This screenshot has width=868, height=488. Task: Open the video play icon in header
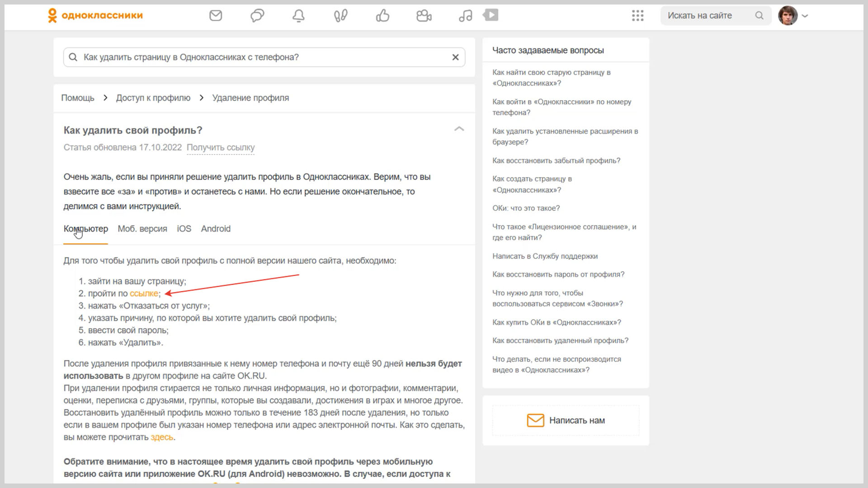click(x=491, y=15)
